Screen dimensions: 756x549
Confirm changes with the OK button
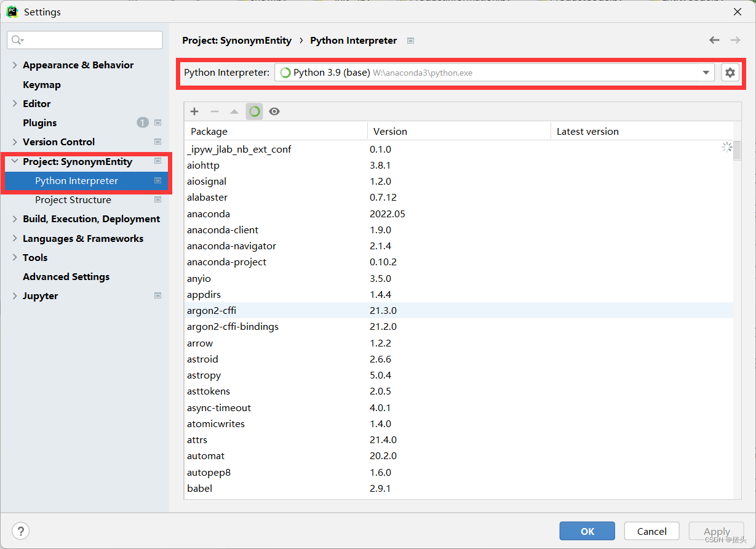586,531
